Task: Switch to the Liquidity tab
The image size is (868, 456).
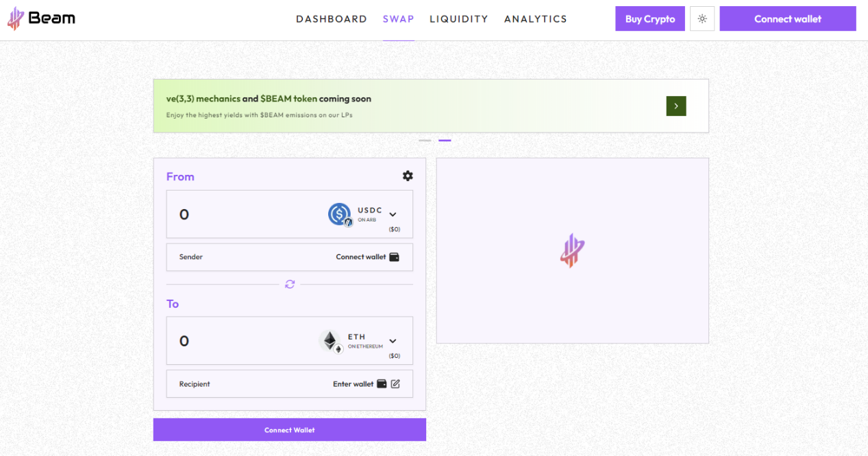Action: coord(458,19)
